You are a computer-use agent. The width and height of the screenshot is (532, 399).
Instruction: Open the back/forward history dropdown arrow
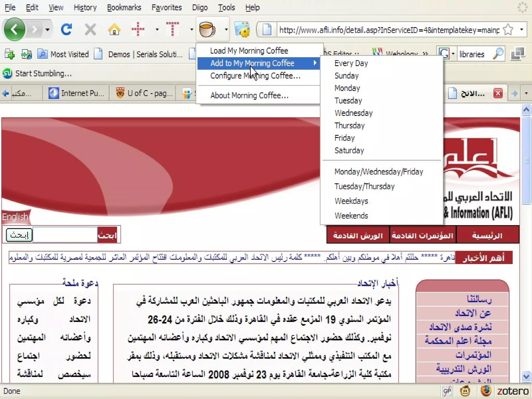(47, 29)
